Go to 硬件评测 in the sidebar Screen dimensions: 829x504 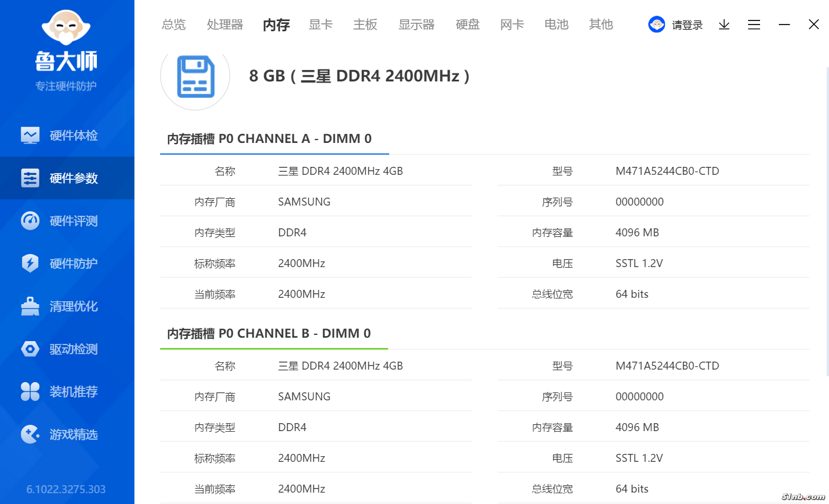pyautogui.click(x=73, y=221)
